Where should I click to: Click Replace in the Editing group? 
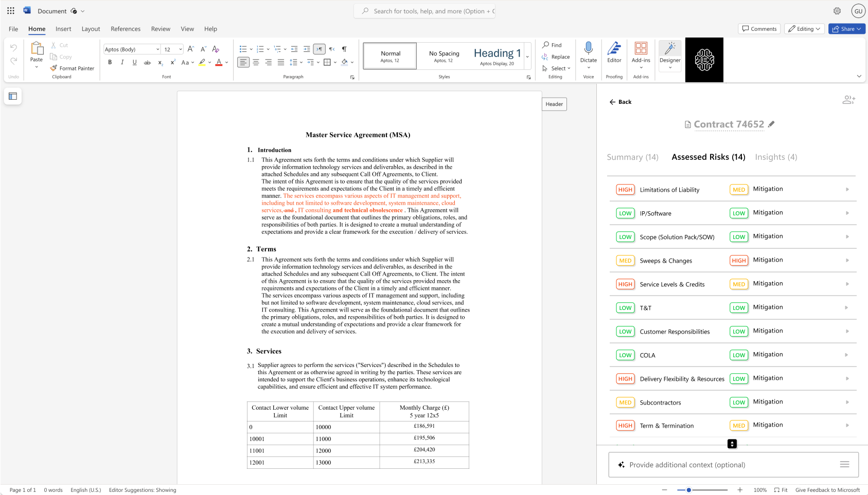[556, 57]
